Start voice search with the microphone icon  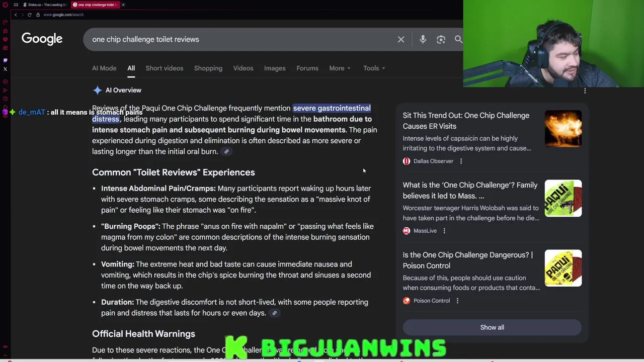(x=423, y=39)
